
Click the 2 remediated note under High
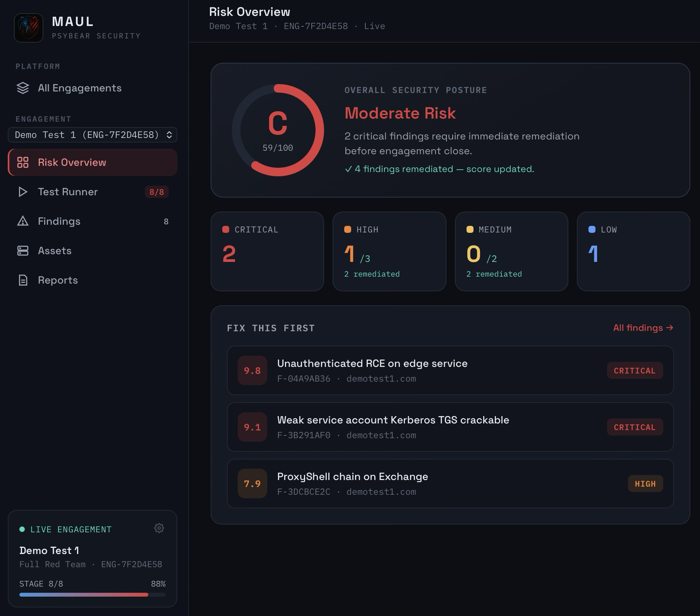coord(372,274)
